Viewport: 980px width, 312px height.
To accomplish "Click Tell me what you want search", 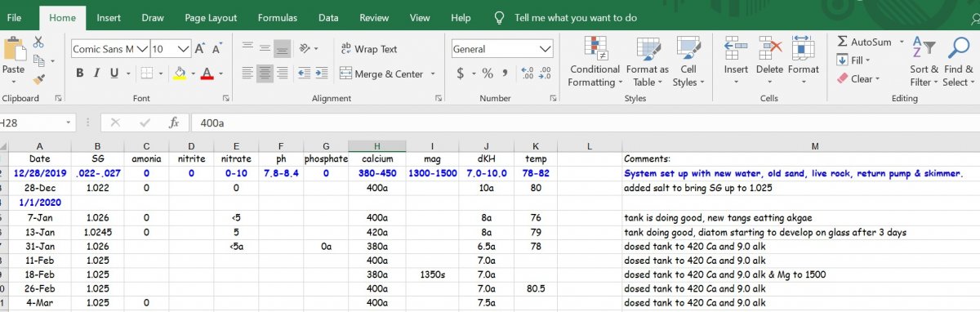I will [x=576, y=17].
